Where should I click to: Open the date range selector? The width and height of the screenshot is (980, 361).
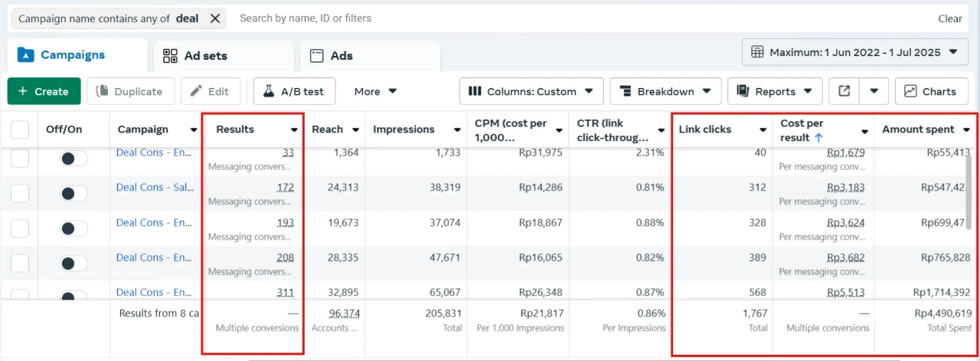[x=854, y=52]
